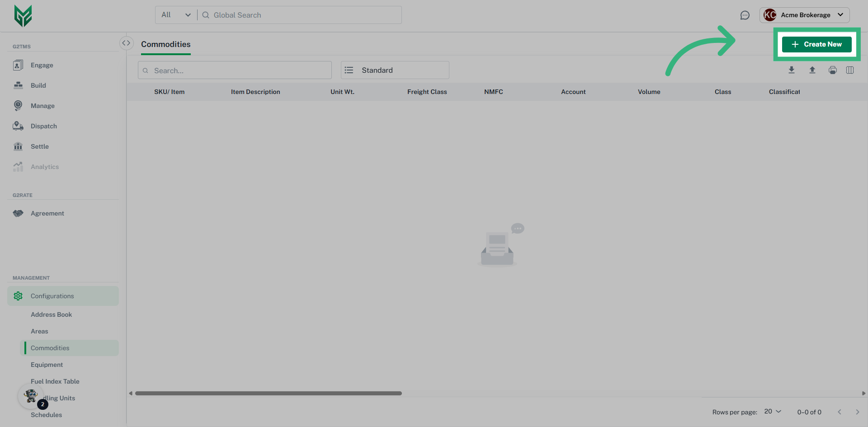Collapse the sidebar with the arrows toggle
This screenshot has width=868, height=427.
point(126,43)
